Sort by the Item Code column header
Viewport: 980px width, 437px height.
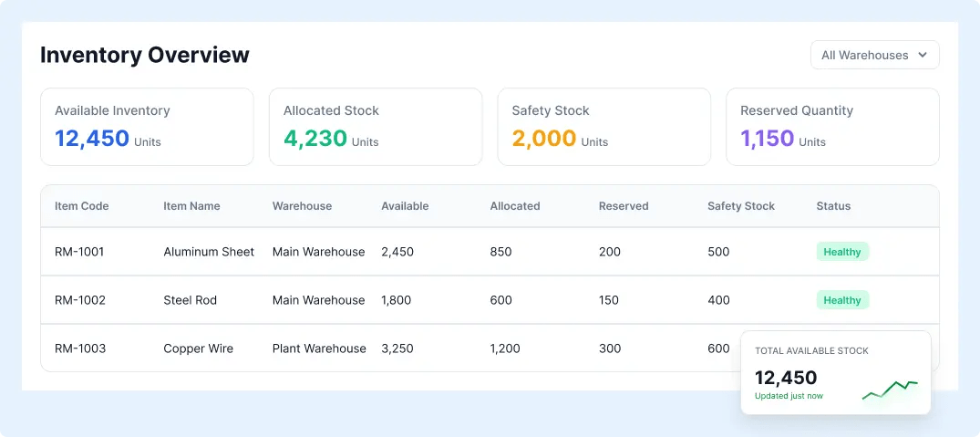coord(82,205)
